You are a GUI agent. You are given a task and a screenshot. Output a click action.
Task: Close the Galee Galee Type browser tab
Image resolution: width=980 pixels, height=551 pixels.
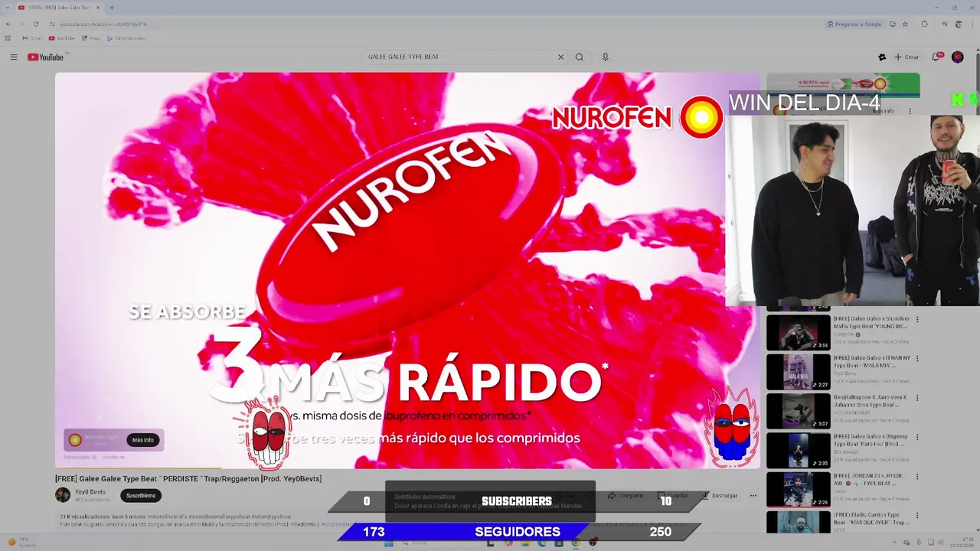pyautogui.click(x=98, y=8)
